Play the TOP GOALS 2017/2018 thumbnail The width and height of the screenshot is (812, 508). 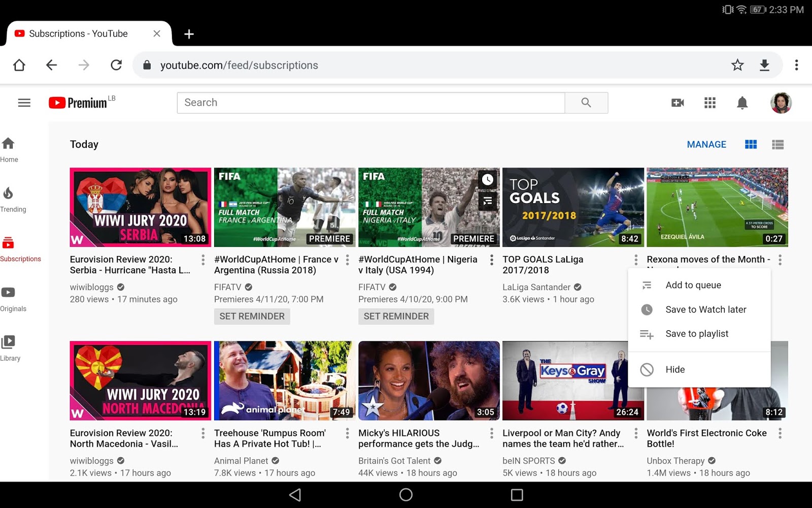point(573,207)
